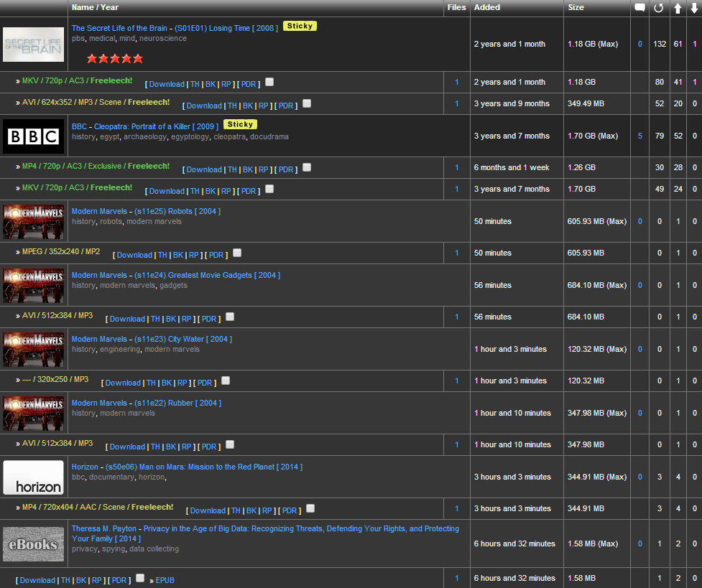
Task: Click the "1.58 MB (Max)" size value
Action: (593, 543)
